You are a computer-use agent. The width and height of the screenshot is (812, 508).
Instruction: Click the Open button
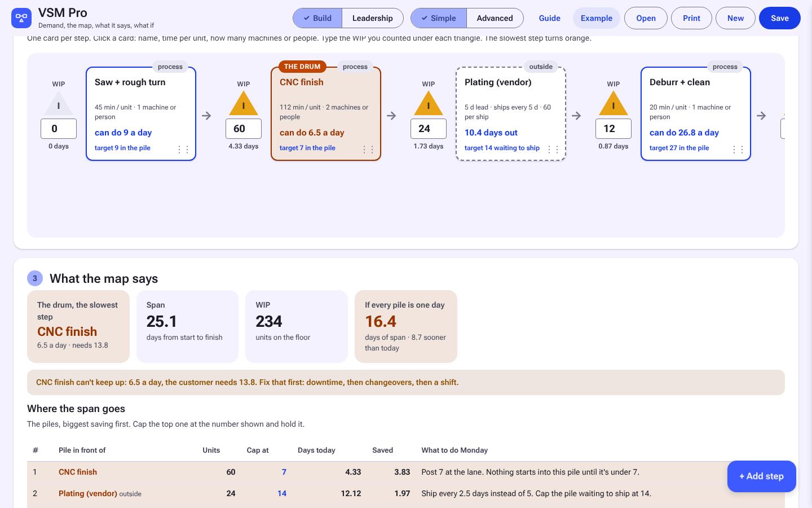[646, 18]
